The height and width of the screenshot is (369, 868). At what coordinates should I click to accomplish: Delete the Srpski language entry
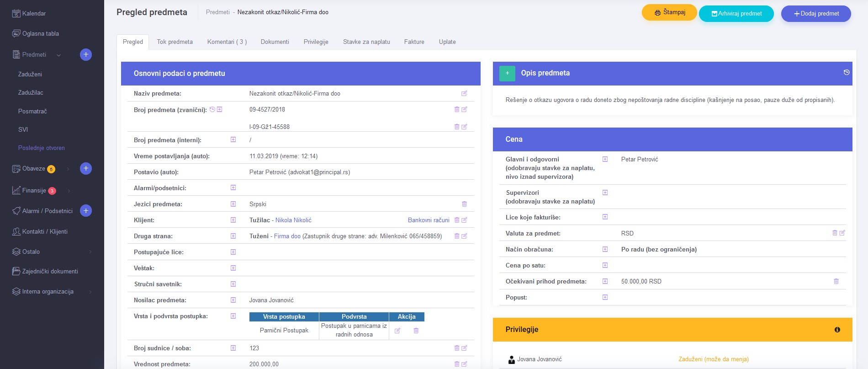[464, 204]
